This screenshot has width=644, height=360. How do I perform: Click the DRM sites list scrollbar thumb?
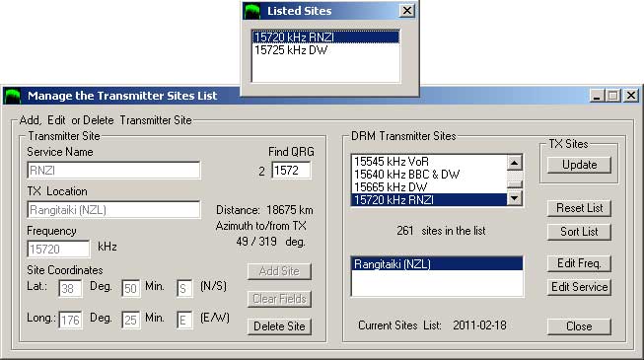(515, 184)
